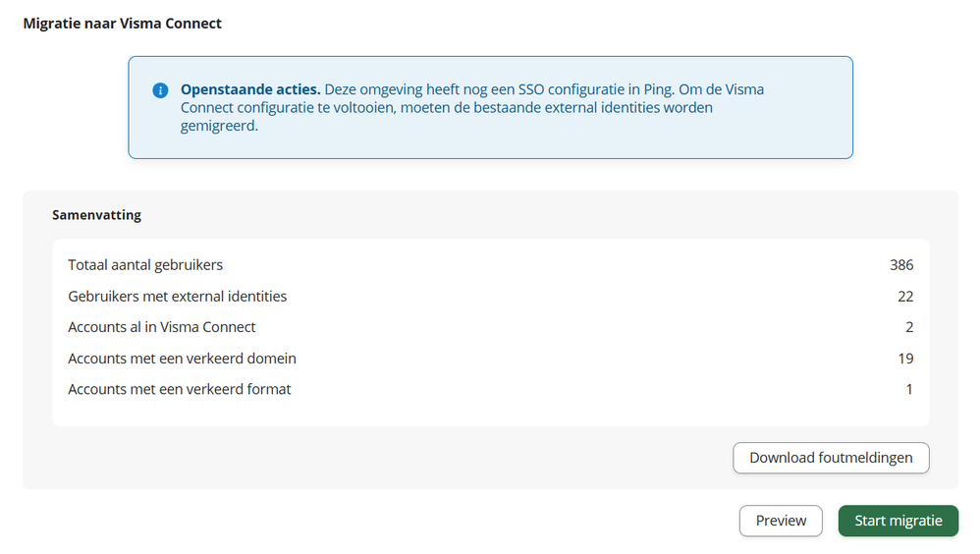Select the wrong format count 1

[x=909, y=389]
